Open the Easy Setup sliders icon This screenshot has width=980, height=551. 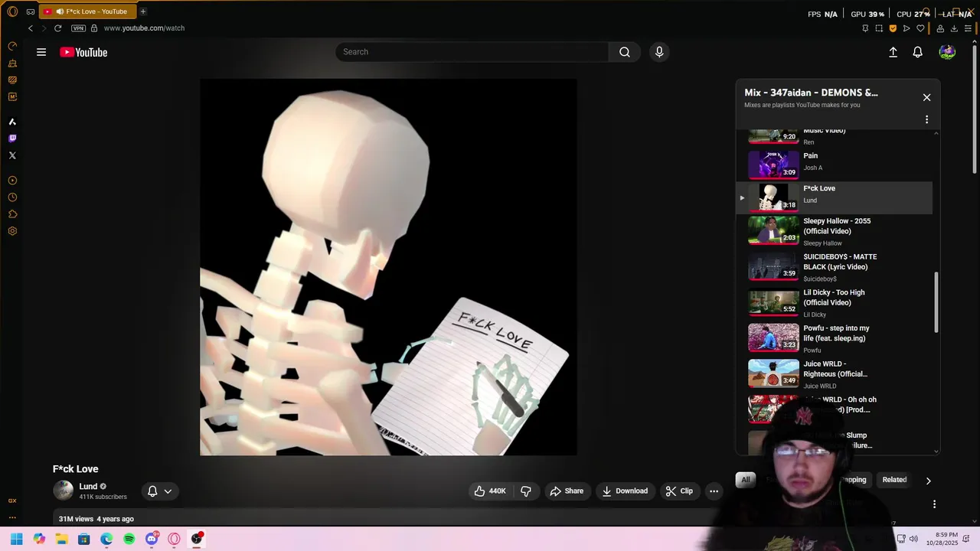(x=968, y=28)
